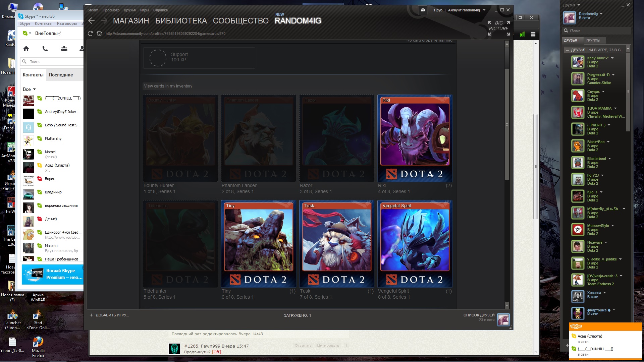The image size is (644, 362).
Task: Open Steam menu in menu bar
Action: (93, 10)
